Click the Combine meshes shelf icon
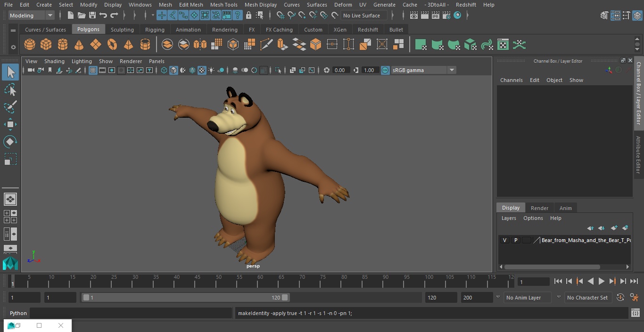644x332 pixels. (167, 45)
